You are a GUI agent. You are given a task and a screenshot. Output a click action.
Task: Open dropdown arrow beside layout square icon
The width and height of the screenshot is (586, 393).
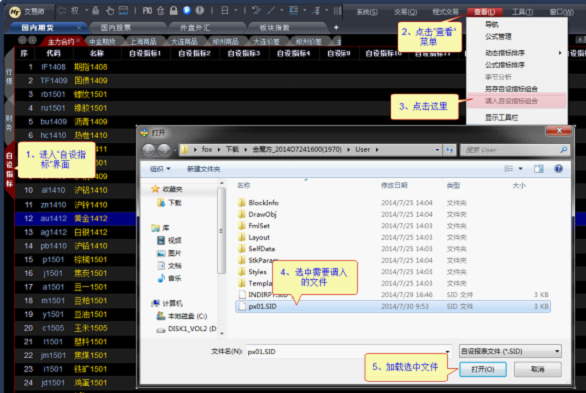236,10
